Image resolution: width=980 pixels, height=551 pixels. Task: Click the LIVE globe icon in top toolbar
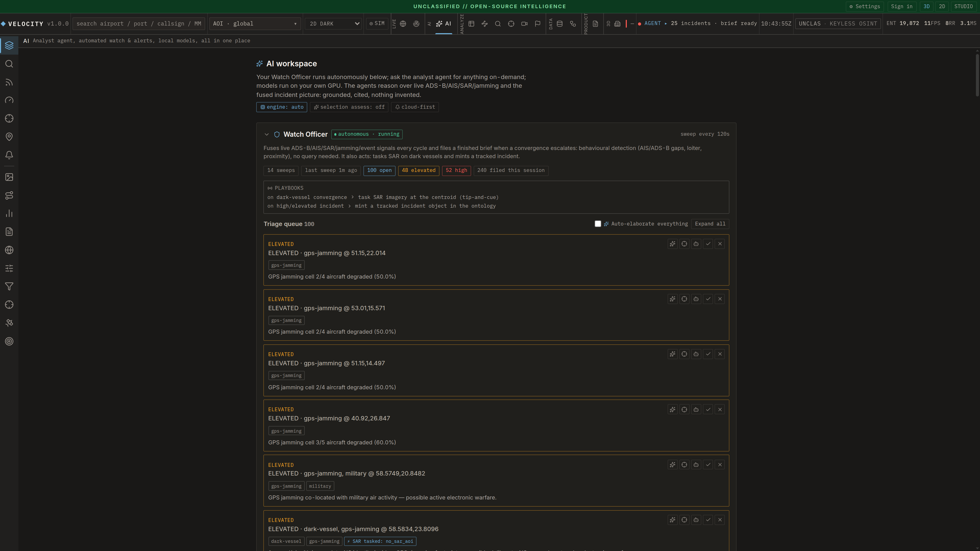(x=403, y=23)
